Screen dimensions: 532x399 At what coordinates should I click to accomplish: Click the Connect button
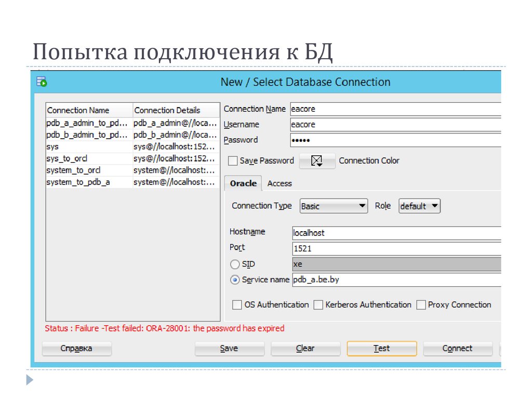click(x=458, y=349)
